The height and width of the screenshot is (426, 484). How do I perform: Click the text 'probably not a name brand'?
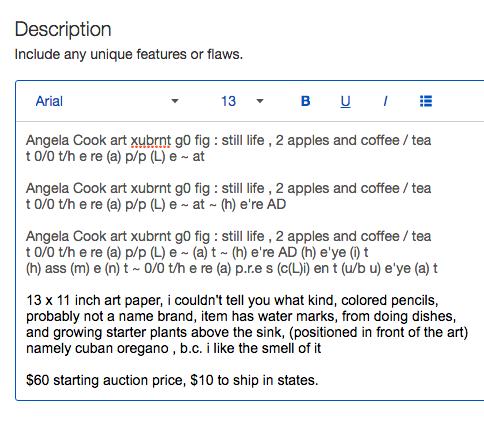pos(111,316)
